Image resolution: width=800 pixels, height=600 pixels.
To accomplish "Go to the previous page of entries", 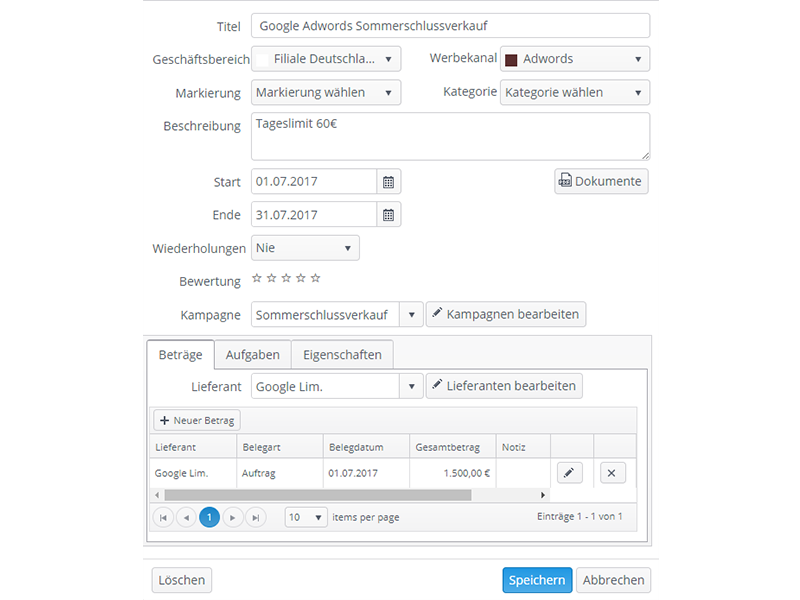I will 186,517.
